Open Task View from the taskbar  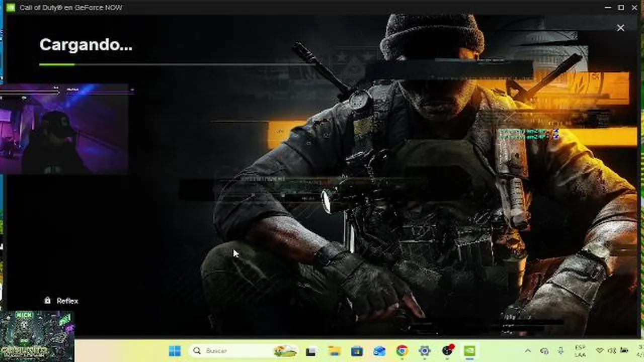(x=312, y=350)
